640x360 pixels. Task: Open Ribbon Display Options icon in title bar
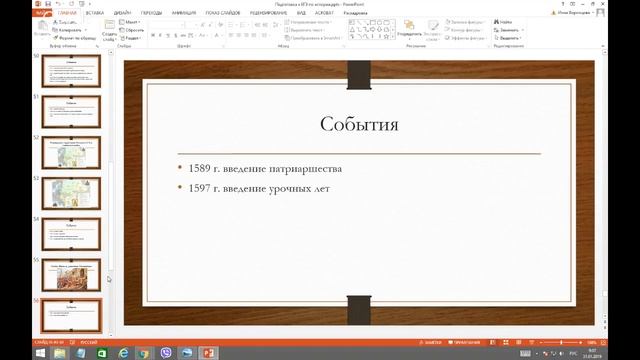pyautogui.click(x=573, y=4)
